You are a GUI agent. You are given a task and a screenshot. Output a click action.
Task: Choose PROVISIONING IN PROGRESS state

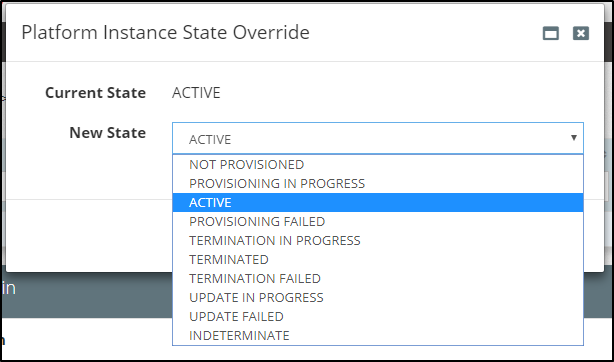click(x=378, y=183)
